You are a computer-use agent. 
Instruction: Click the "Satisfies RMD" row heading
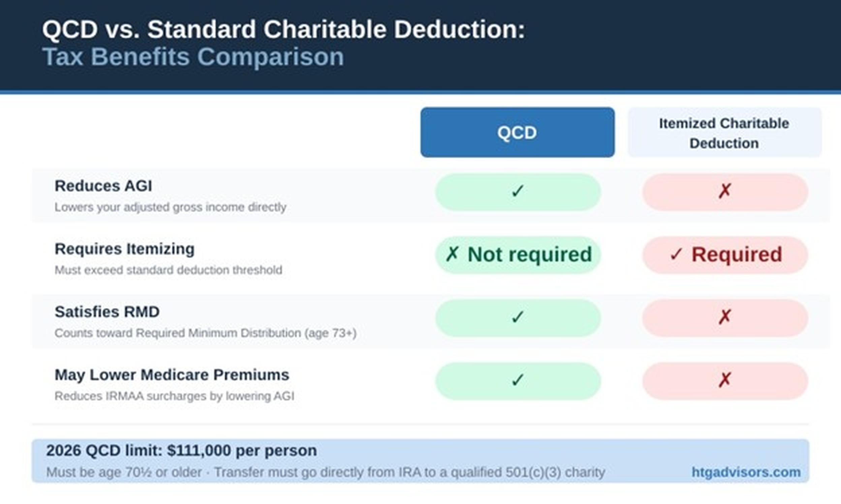107,312
